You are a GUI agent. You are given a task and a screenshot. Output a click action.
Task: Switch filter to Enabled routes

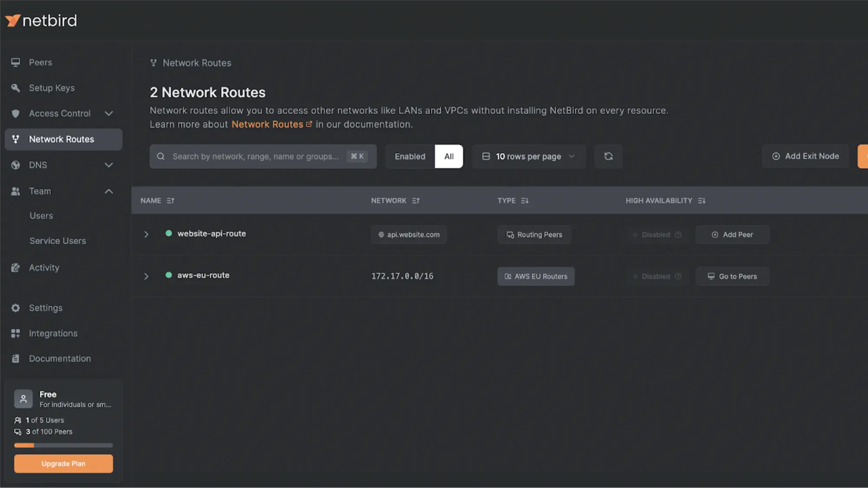[410, 156]
